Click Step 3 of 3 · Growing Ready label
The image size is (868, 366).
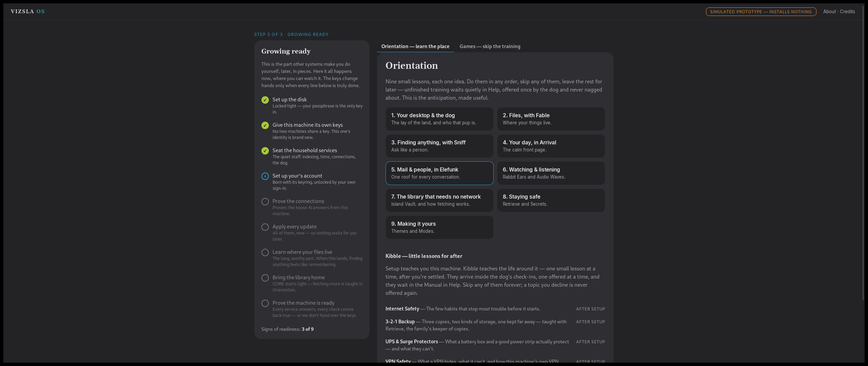coord(291,35)
